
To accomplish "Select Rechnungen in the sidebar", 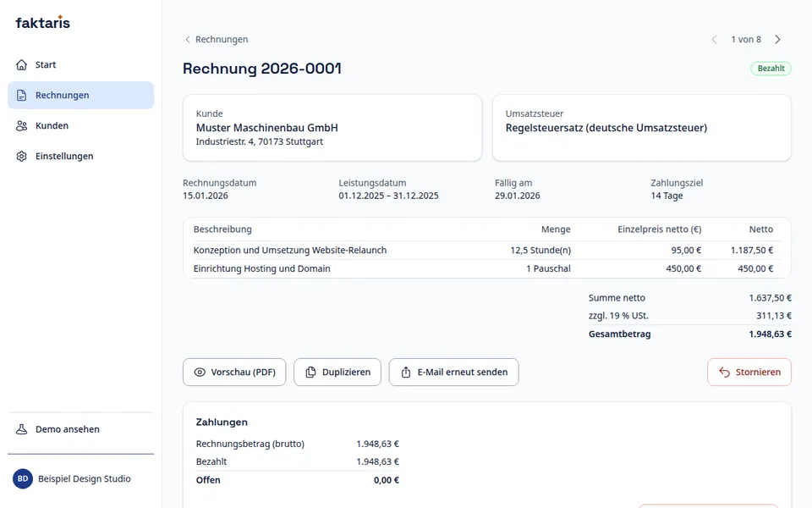I will [x=81, y=96].
